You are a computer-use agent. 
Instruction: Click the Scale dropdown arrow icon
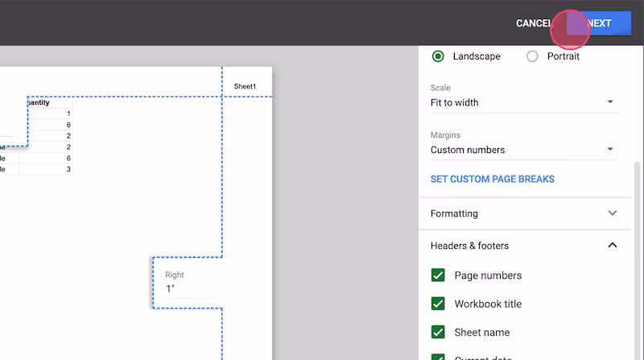click(x=610, y=102)
